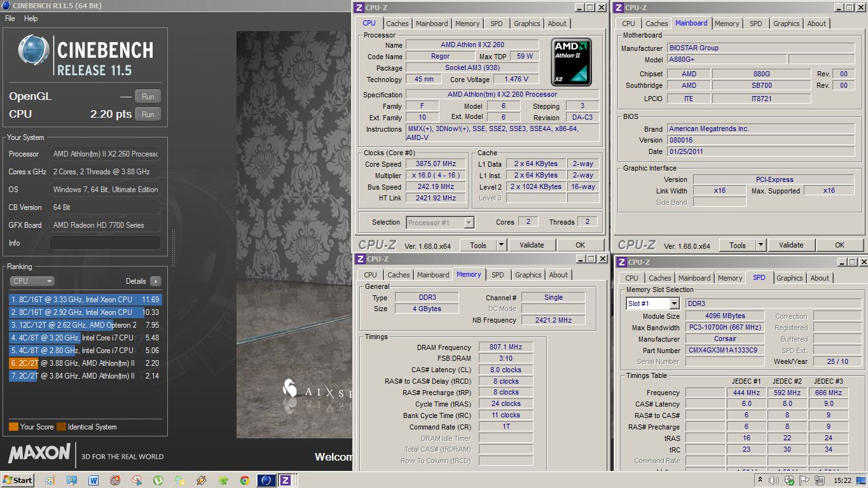
Task: Click the CPU-Z title icon in the SPD window
Action: [621, 261]
